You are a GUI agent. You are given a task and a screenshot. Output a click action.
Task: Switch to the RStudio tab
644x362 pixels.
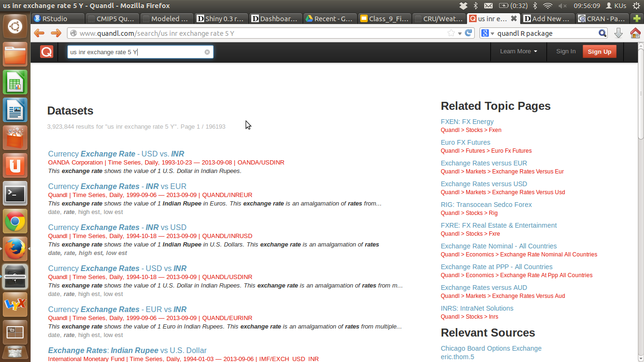(x=55, y=19)
